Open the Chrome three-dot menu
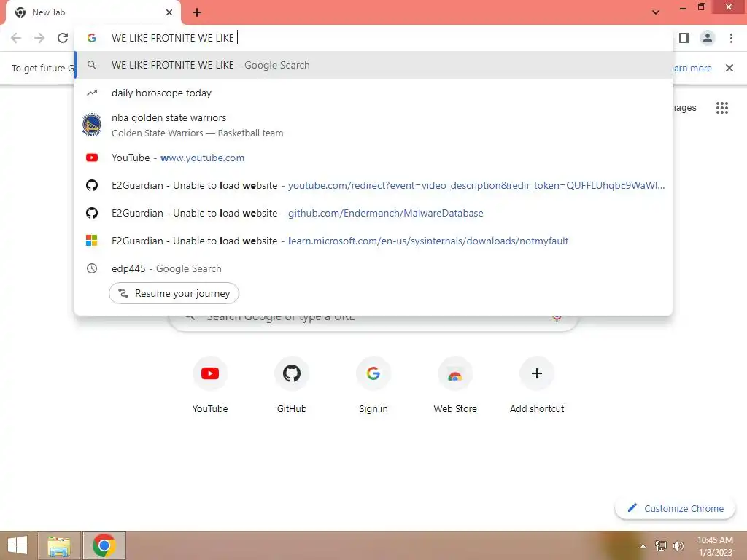747x560 pixels. (731, 38)
